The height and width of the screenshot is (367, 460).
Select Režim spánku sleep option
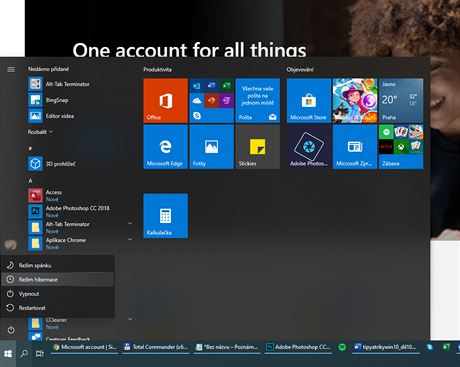point(57,265)
